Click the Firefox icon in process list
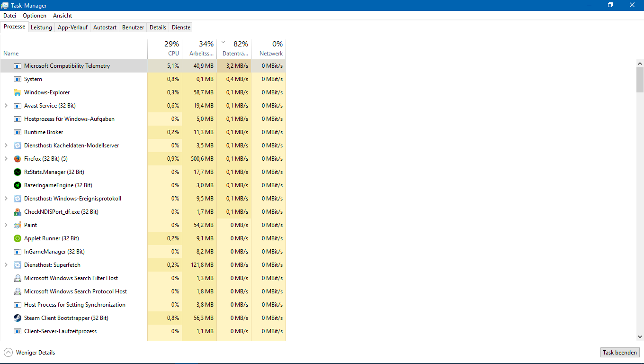The height and width of the screenshot is (364, 644). pos(18,159)
